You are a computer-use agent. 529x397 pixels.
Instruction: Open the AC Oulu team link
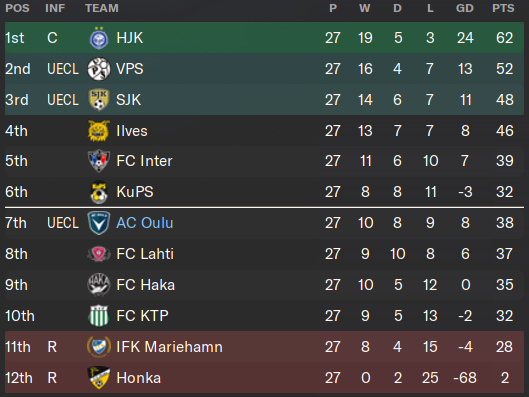(x=145, y=223)
